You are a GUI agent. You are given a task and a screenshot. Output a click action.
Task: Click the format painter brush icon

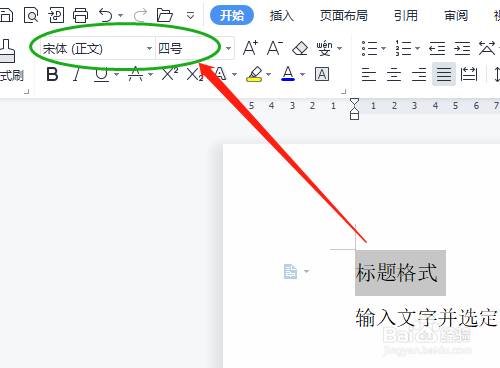point(7,51)
